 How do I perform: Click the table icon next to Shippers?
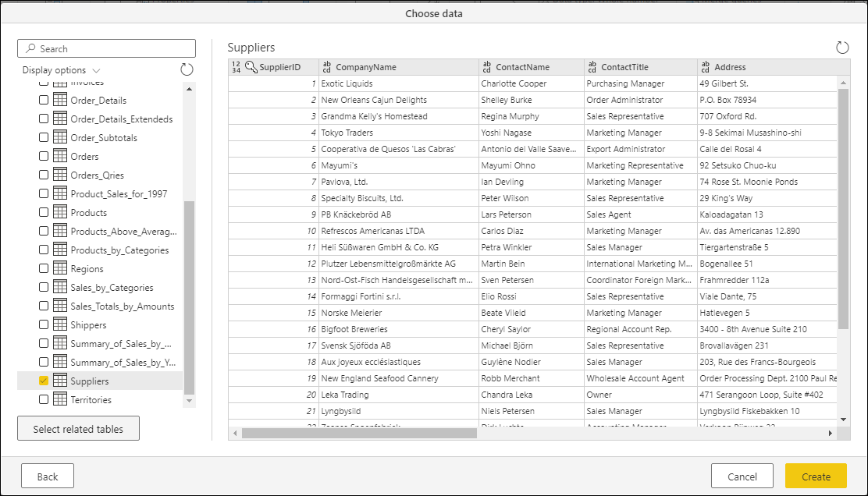pyautogui.click(x=60, y=324)
